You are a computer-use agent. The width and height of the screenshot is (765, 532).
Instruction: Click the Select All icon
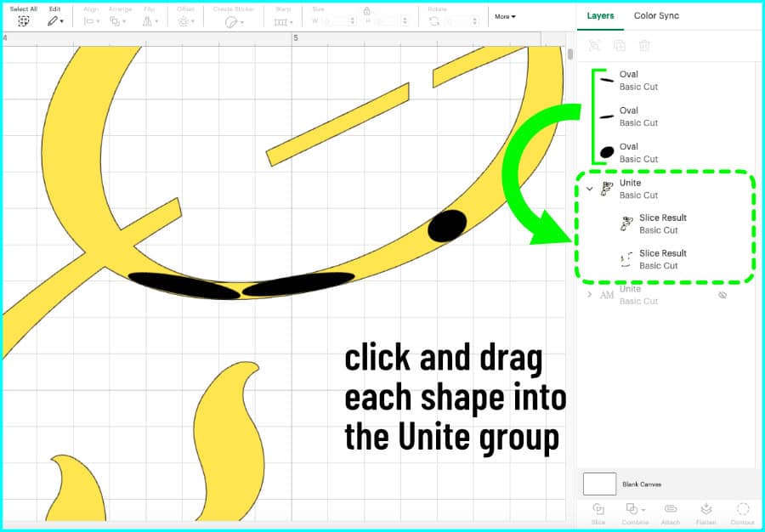24,21
